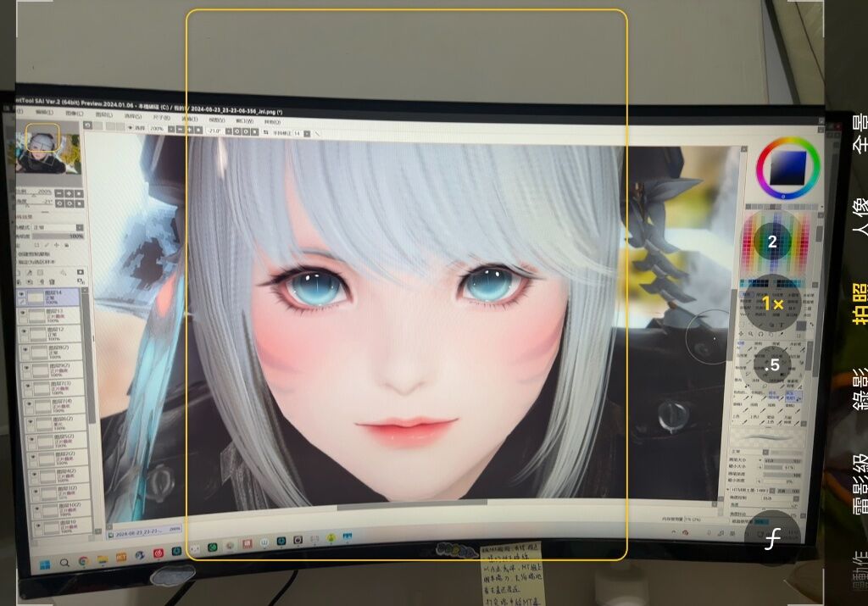Screen dimensions: 868x606
Task: Open the 视图(V) menu
Action: tap(216, 120)
